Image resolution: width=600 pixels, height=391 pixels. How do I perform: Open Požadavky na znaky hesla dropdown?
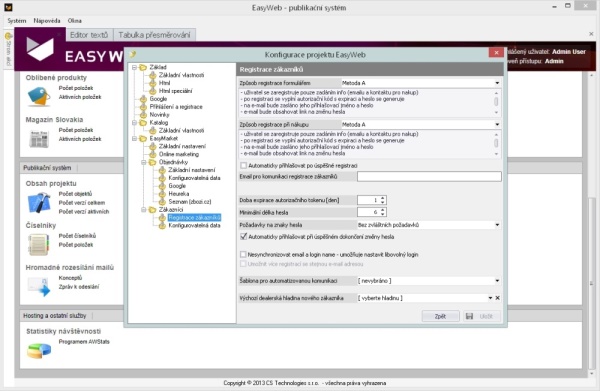click(497, 225)
